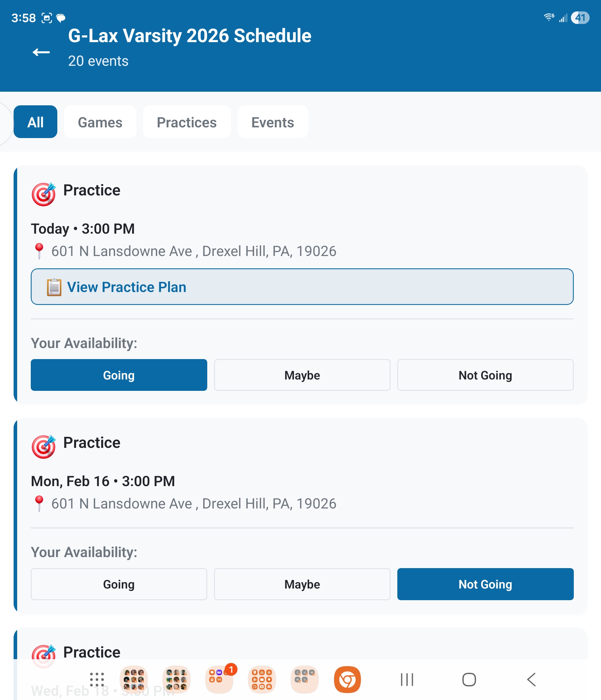Screen dimensions: 601x700
Task: Tap the back arrow in schedule header
Action: (x=41, y=52)
